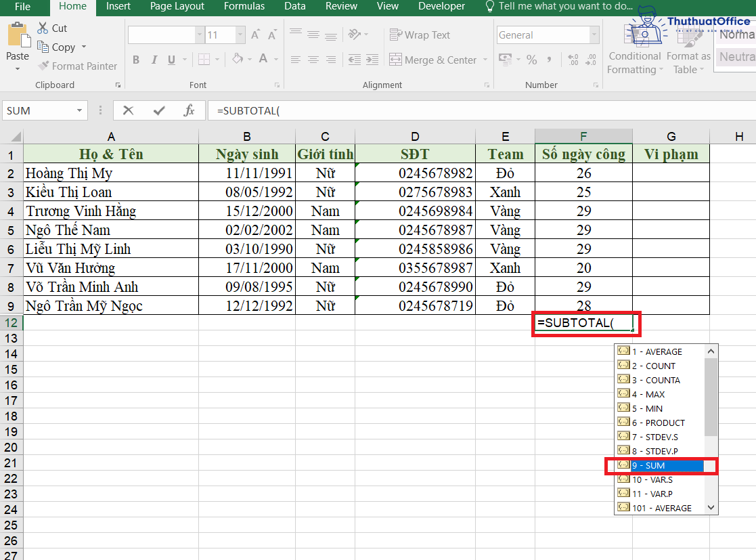The image size is (756, 560).
Task: Click the Increase Decimal icon
Action: click(x=574, y=60)
